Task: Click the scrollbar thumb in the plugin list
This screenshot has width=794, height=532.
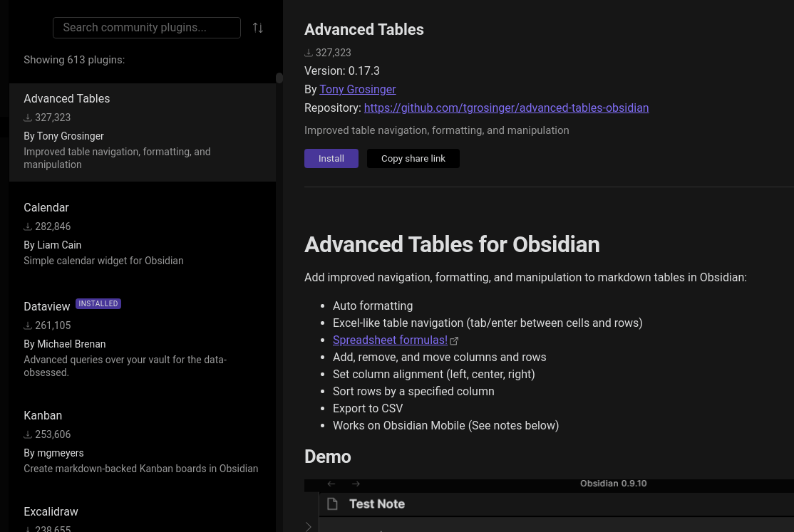Action: pyautogui.click(x=279, y=78)
